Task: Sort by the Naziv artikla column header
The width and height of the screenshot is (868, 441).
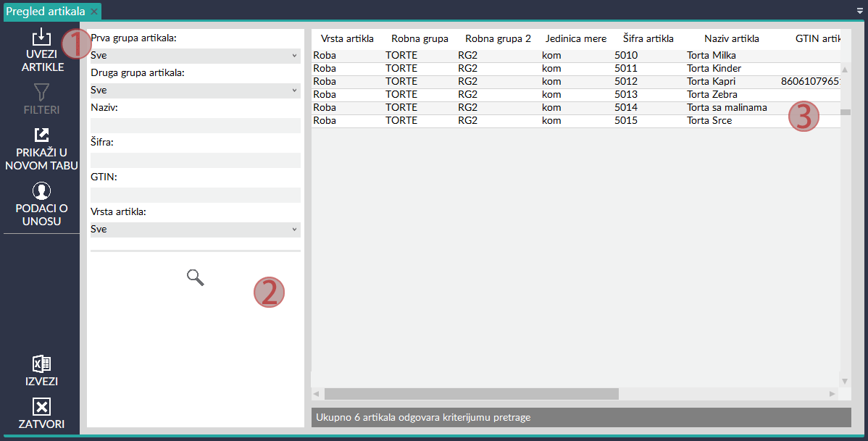Action: 731,38
